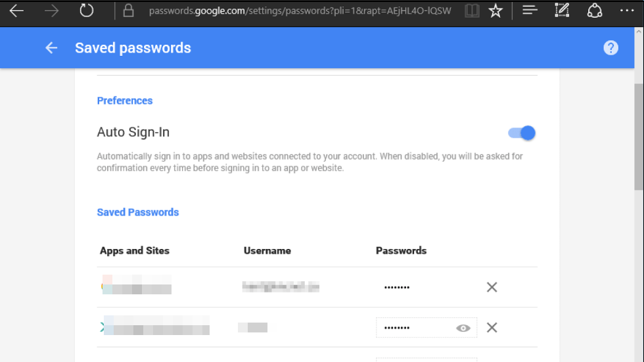The width and height of the screenshot is (644, 362).
Task: Click the first blurred site entry
Action: pyautogui.click(x=137, y=285)
